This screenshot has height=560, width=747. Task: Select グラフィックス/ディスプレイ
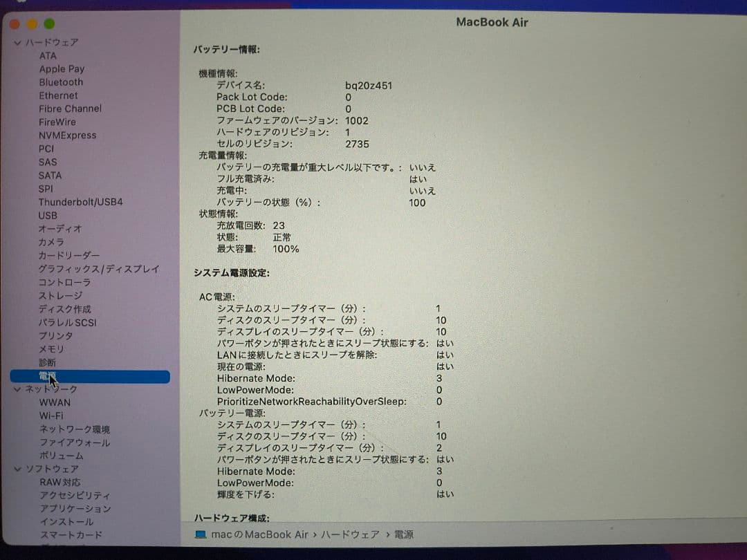(99, 269)
